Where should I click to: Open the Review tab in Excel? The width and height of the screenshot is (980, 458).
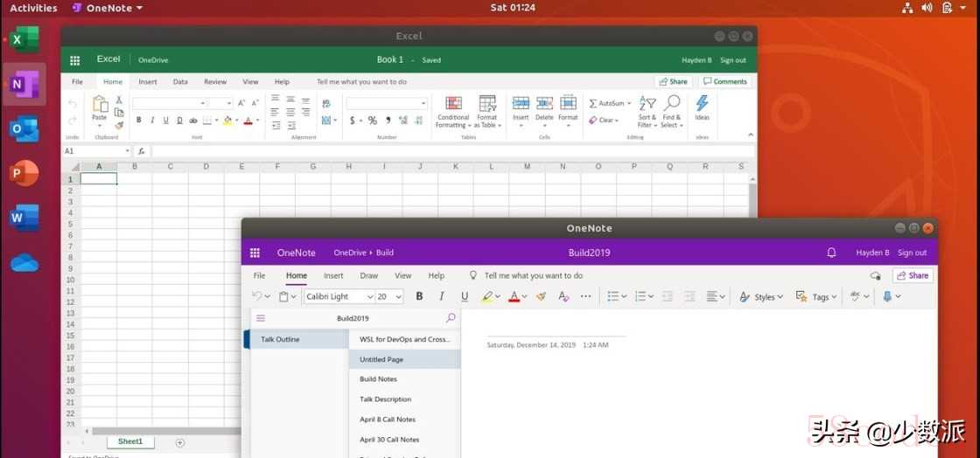point(215,81)
